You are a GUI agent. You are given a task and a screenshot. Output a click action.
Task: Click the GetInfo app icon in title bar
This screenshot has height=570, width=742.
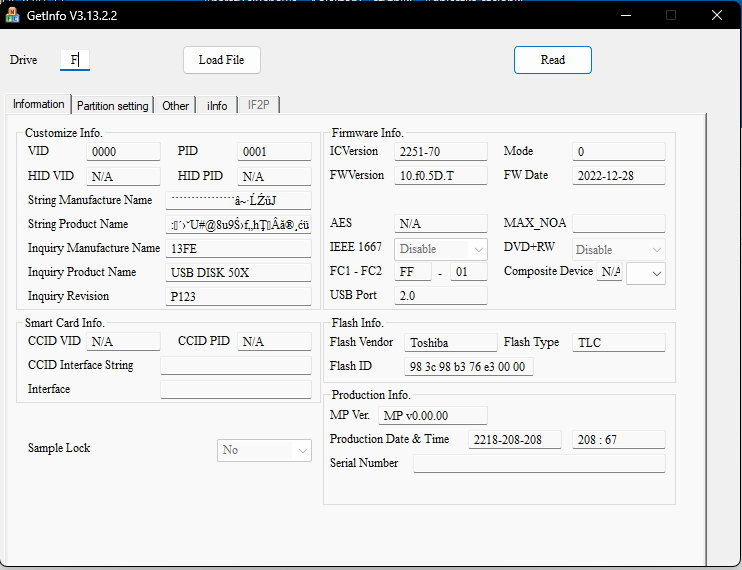click(x=12, y=15)
